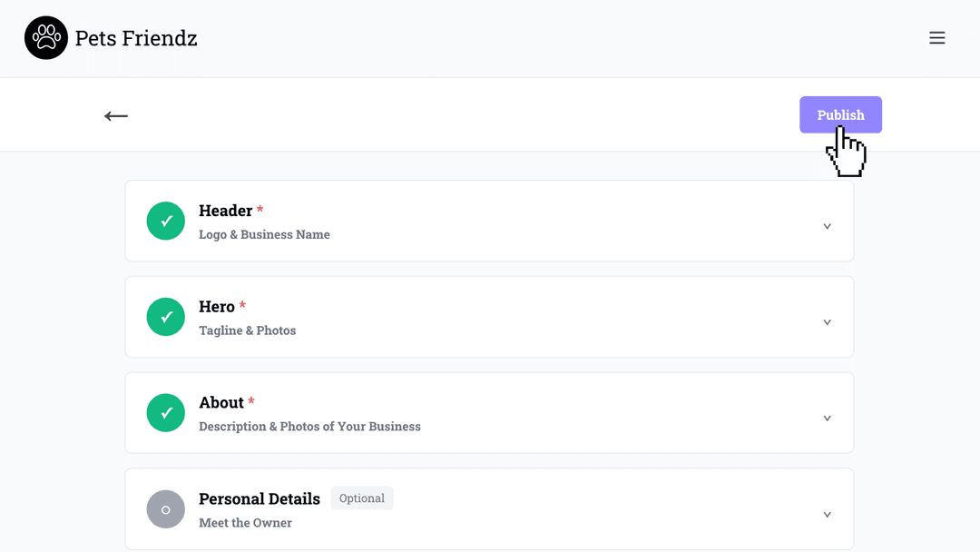Click the About green checkmark icon
Screen dimensions: 980x552
pyautogui.click(x=166, y=413)
